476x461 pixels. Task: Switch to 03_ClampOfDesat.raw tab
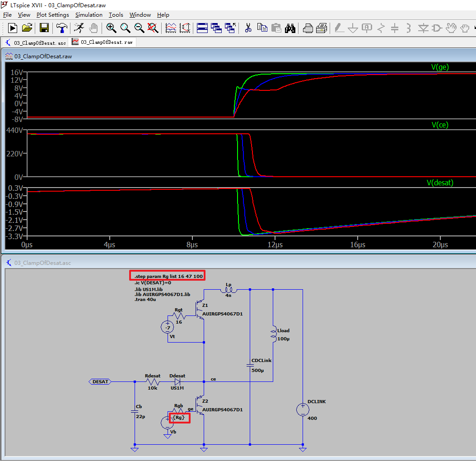pos(103,42)
